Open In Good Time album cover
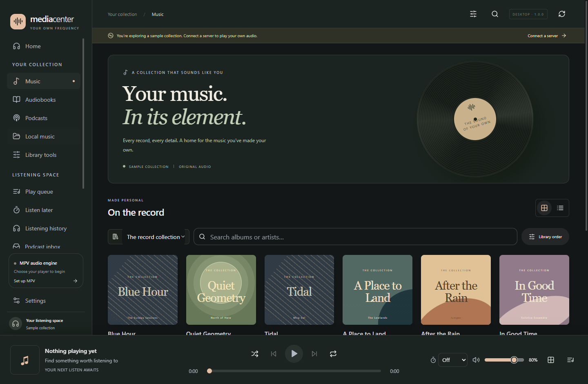Screen dimensions: 588x384 click(x=534, y=290)
